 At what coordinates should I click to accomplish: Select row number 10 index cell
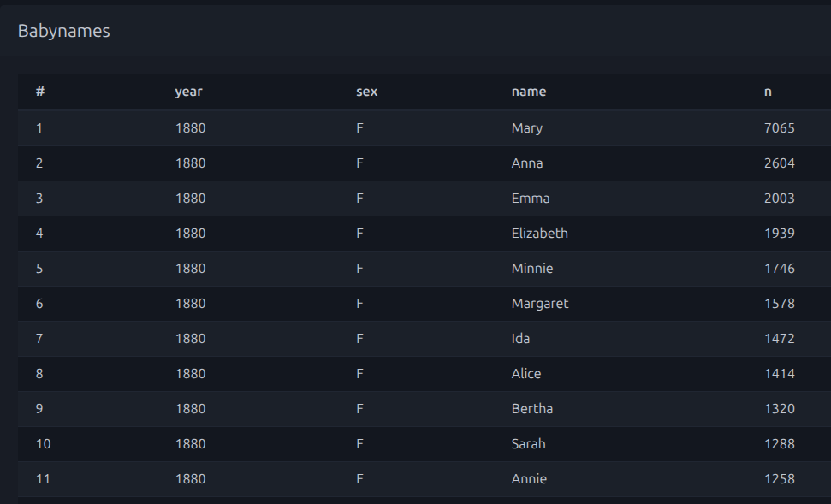[44, 444]
